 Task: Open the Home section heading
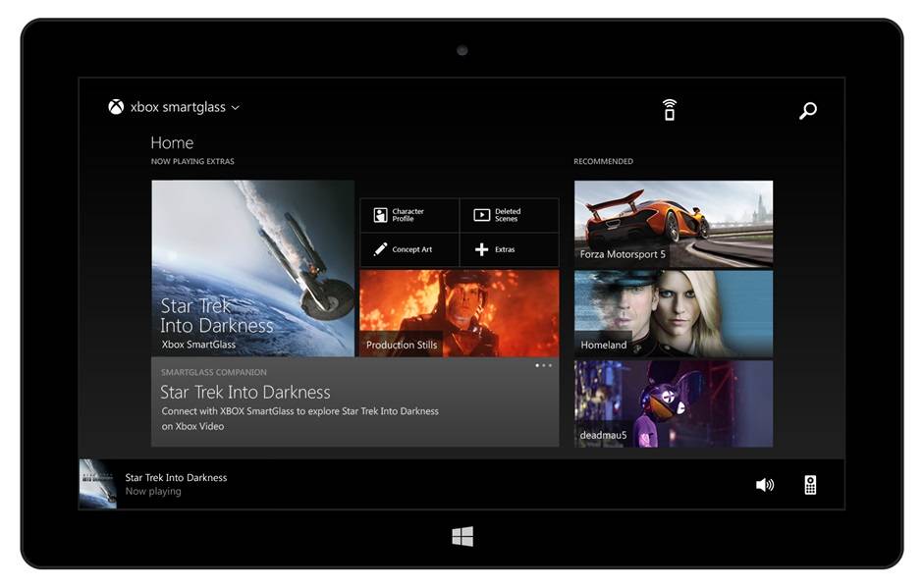(x=173, y=142)
